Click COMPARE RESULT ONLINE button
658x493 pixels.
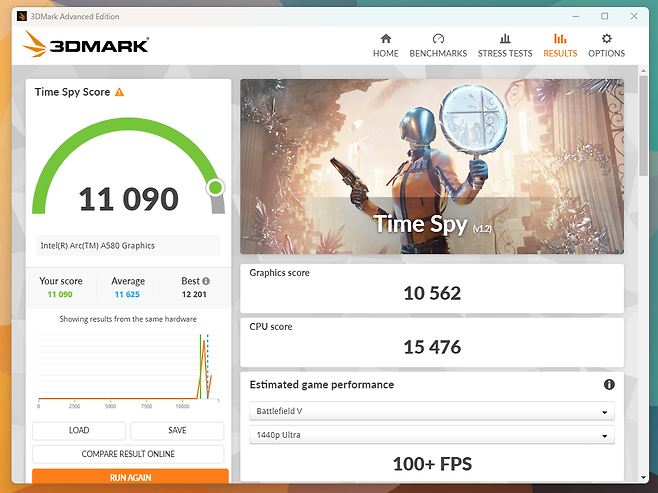tap(128, 454)
